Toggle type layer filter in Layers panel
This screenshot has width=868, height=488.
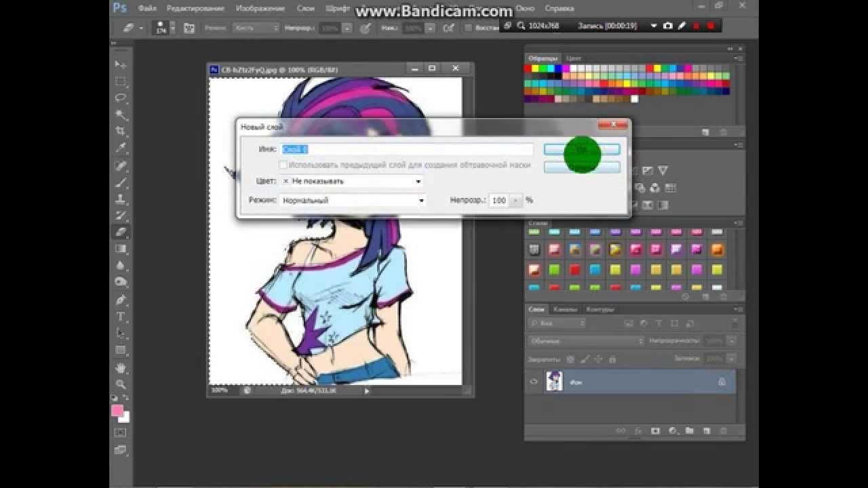(x=660, y=323)
